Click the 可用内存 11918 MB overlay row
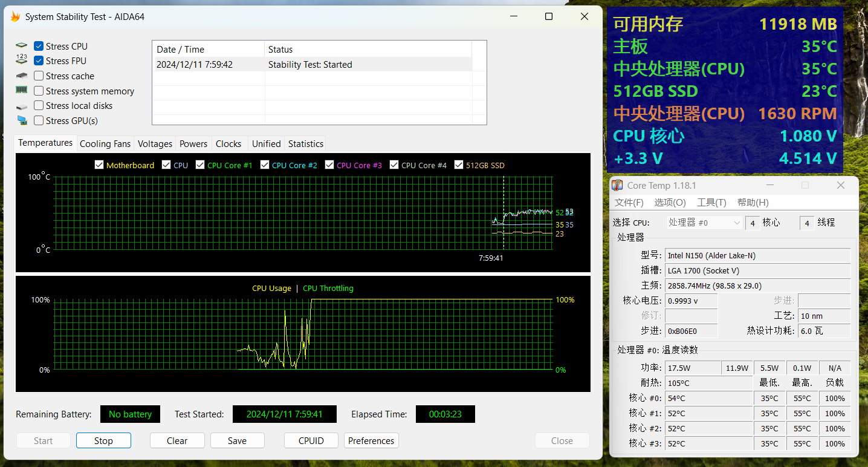 (725, 24)
